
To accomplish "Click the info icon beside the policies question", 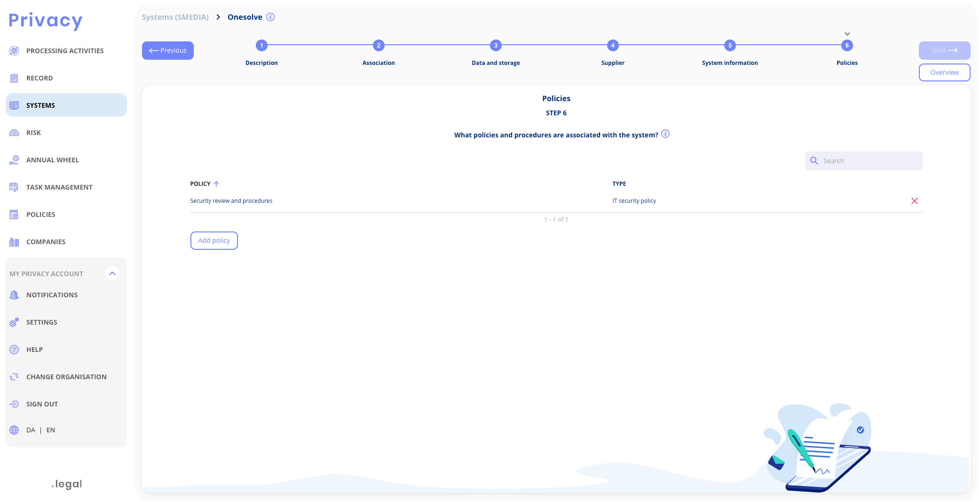I will 665,134.
